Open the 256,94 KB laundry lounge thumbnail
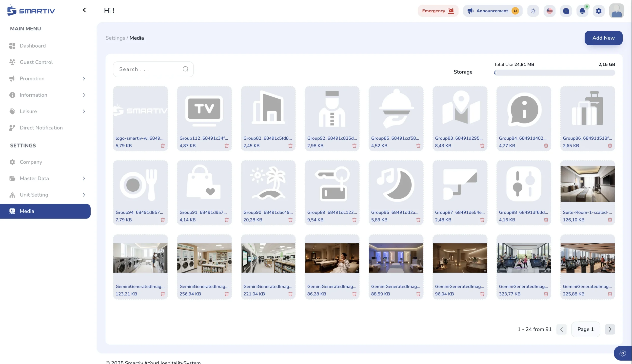Image resolution: width=632 pixels, height=364 pixels. [204, 258]
